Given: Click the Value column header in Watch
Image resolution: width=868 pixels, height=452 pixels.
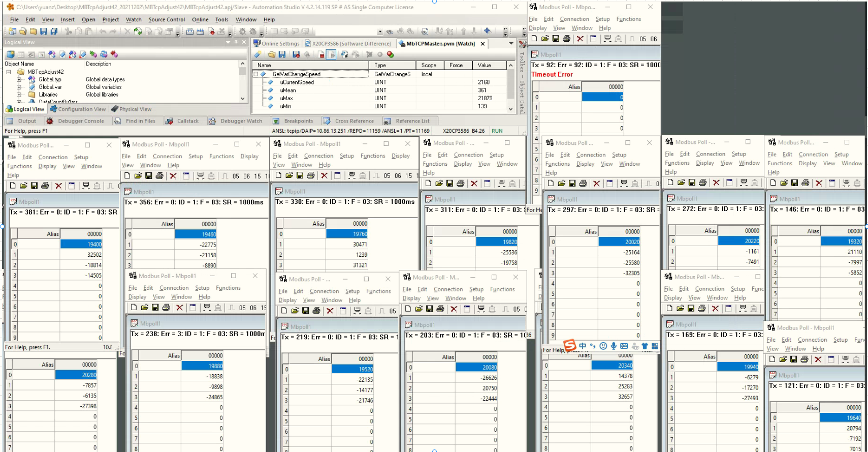Looking at the screenshot, I should [x=489, y=65].
